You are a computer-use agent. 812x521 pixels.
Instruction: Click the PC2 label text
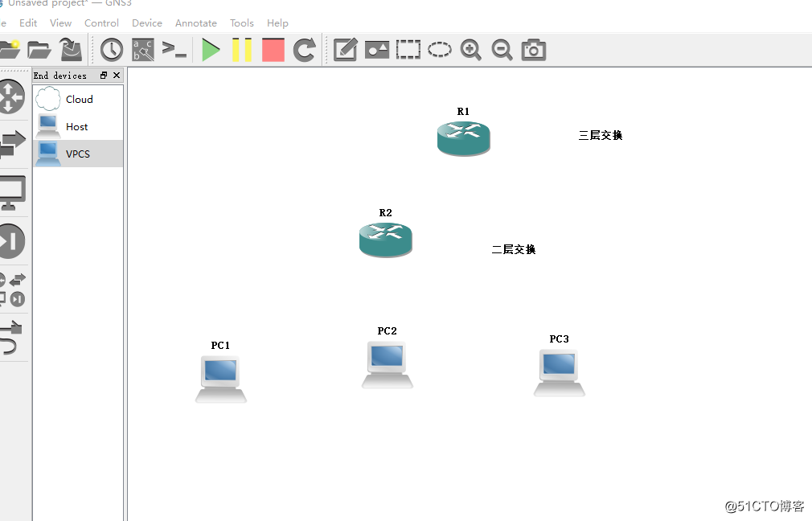(x=387, y=331)
